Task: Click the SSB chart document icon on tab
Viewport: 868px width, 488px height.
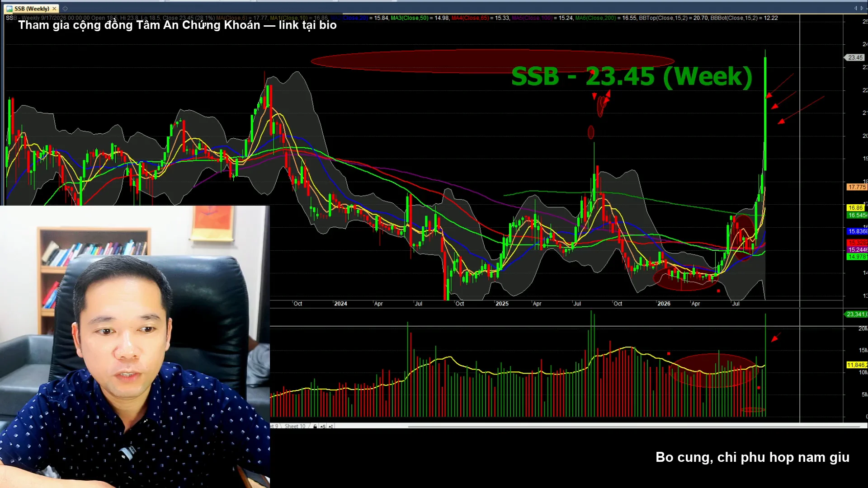Action: (x=9, y=9)
